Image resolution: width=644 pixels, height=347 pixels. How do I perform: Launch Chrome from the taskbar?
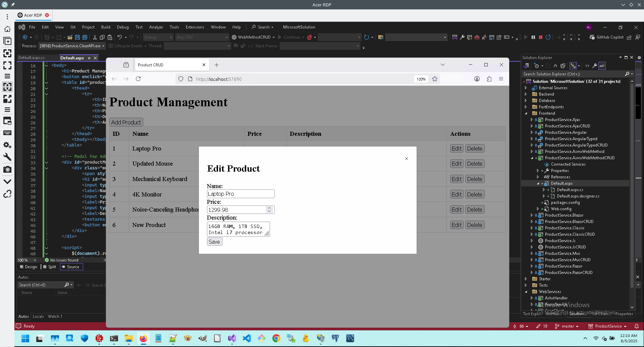[x=276, y=338]
